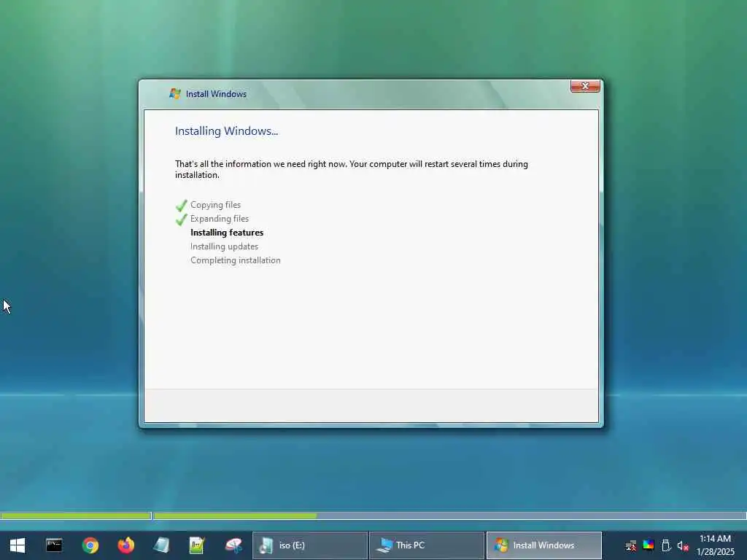Open the paint-style app taskbar icon
747x560 pixels.
point(233,545)
